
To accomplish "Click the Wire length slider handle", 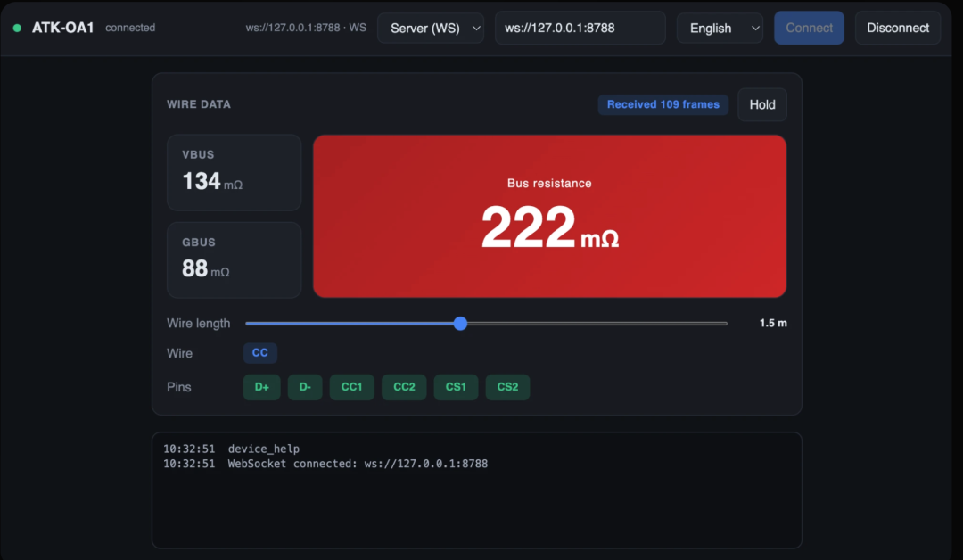I will click(461, 324).
